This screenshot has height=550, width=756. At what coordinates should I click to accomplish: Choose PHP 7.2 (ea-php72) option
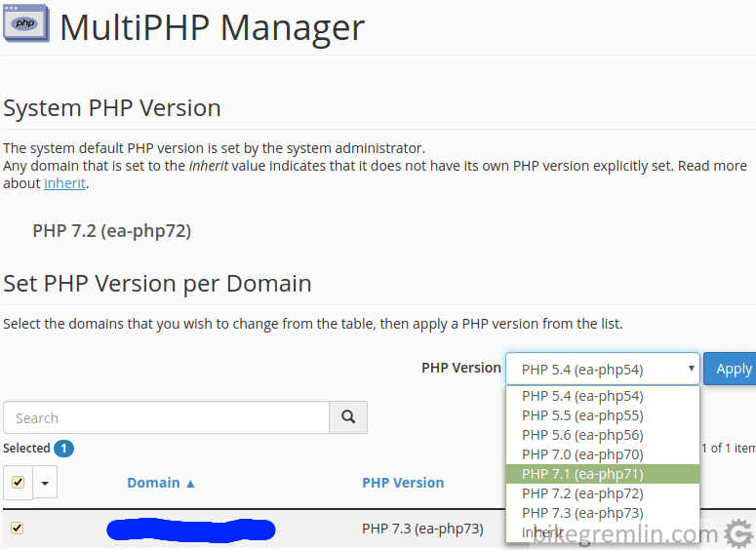point(602,493)
